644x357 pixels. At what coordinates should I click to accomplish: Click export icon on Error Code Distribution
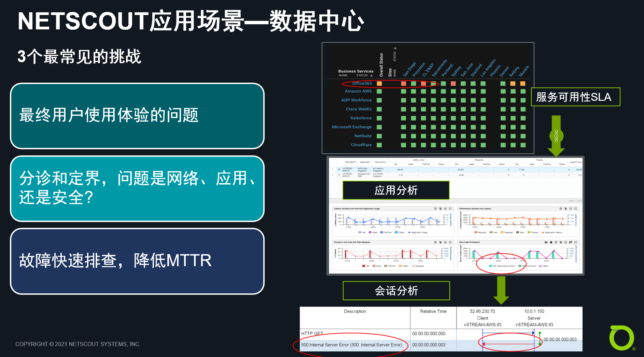pyautogui.click(x=561, y=242)
